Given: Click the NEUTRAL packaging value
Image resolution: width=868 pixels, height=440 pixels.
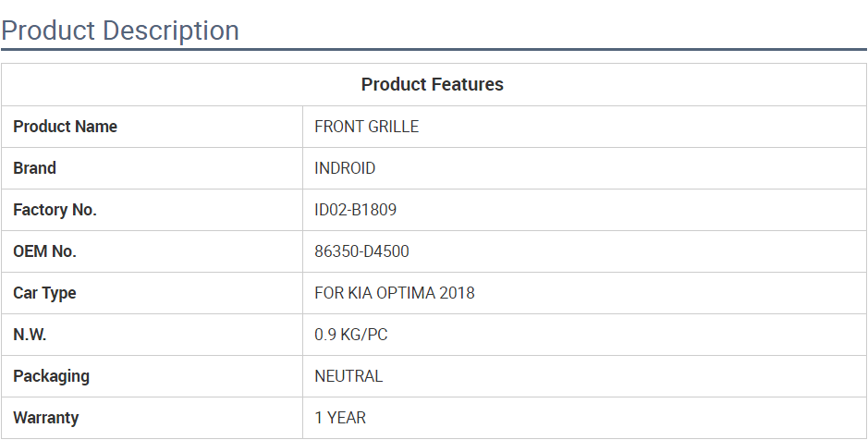Looking at the screenshot, I should (x=348, y=376).
